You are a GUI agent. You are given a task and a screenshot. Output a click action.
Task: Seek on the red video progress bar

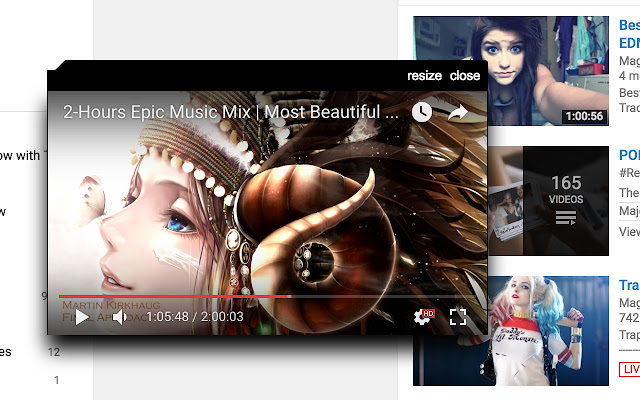tap(267, 296)
